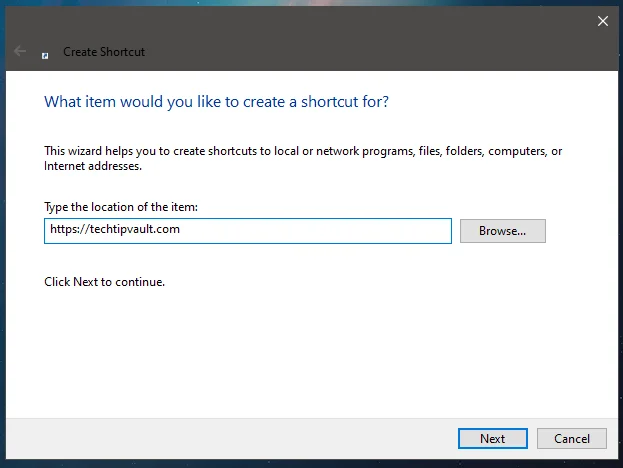Click the "Create Shortcut" title text
Viewport: 623px width, 468px height.
(x=104, y=52)
